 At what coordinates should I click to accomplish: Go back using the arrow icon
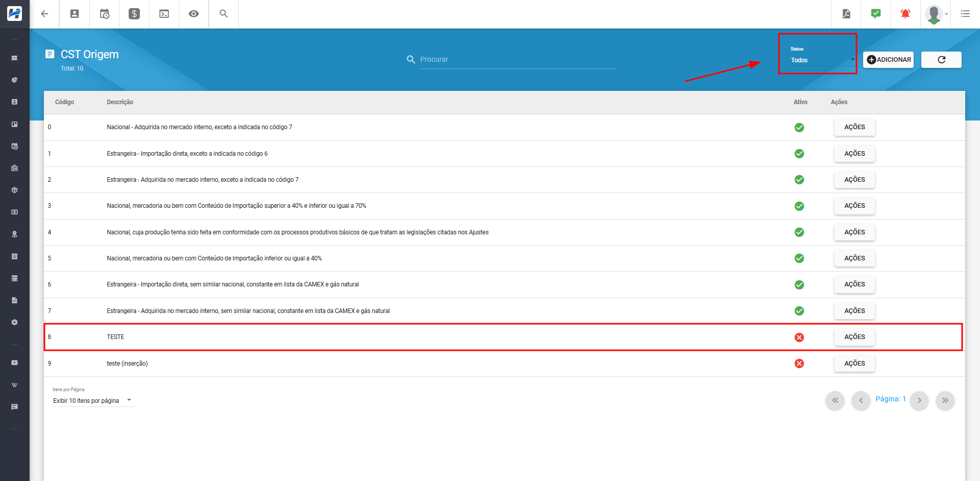[44, 14]
